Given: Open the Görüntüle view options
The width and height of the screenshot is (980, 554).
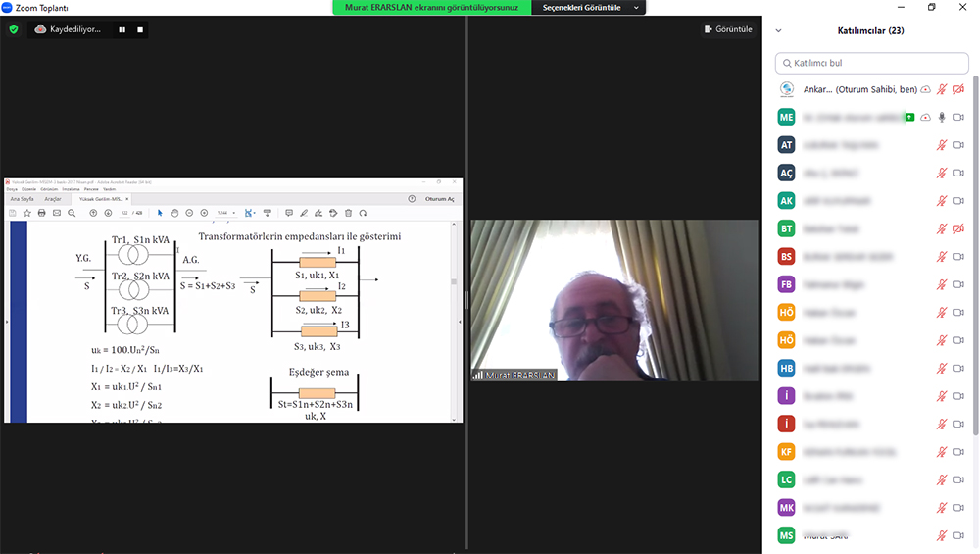Looking at the screenshot, I should click(x=728, y=29).
